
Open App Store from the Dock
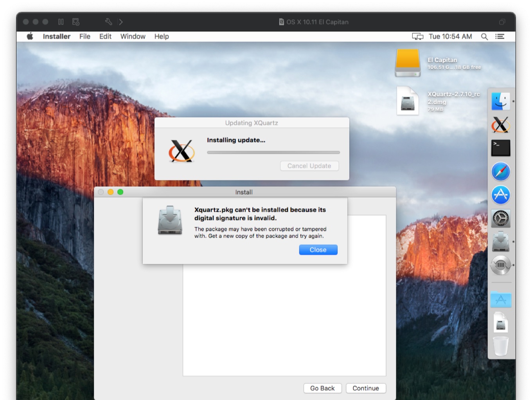[x=501, y=195]
